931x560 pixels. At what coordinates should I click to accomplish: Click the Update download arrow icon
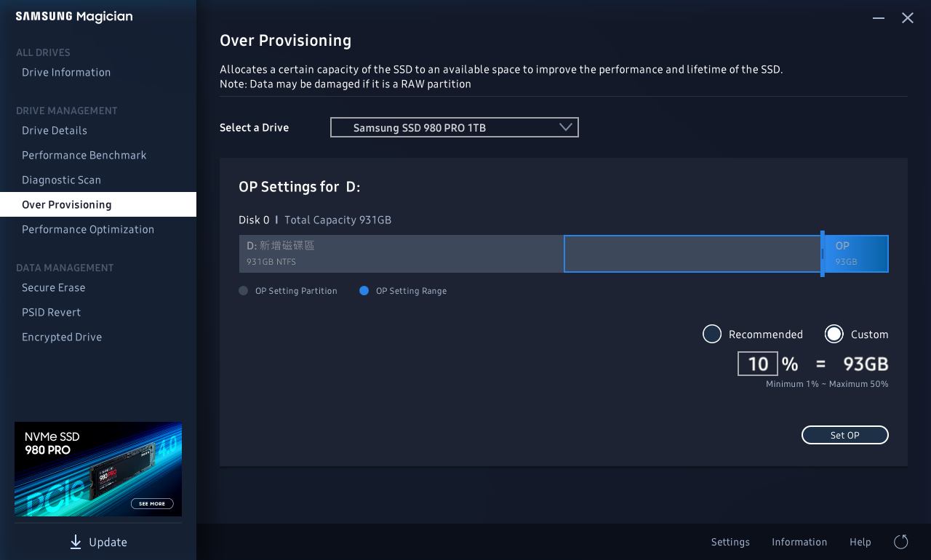[76, 542]
